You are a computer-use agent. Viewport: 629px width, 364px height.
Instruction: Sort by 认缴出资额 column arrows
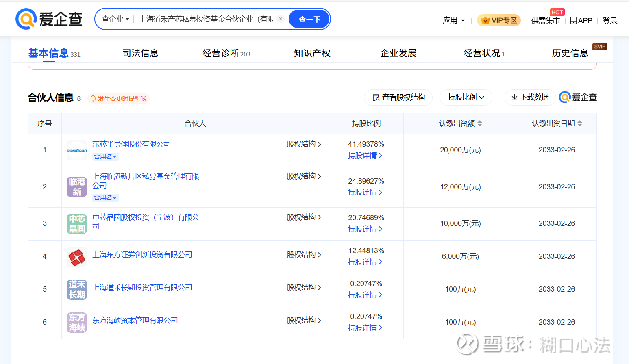coord(480,123)
